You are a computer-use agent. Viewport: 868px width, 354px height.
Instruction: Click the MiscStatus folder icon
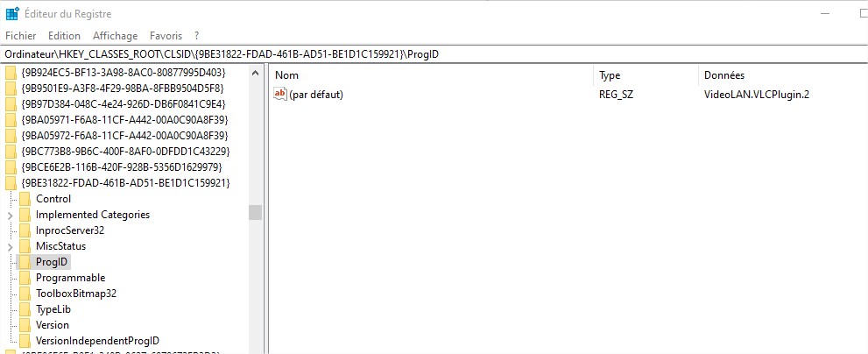(x=25, y=246)
